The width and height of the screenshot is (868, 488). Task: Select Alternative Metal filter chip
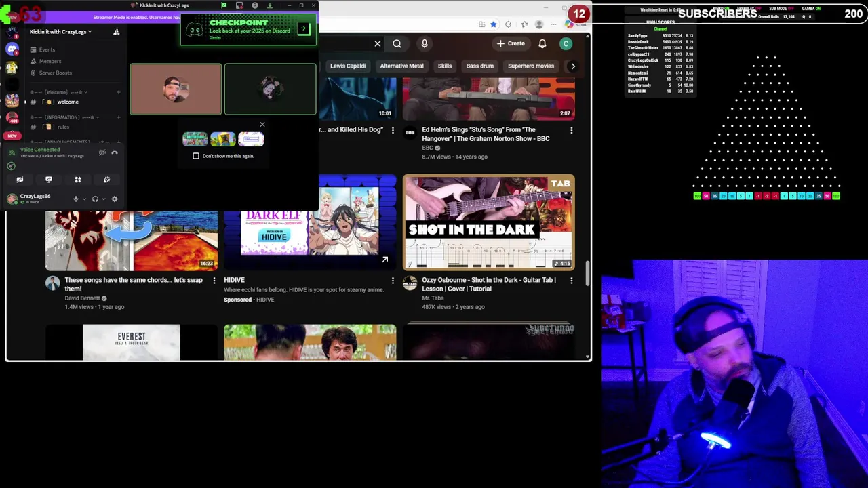pos(401,66)
